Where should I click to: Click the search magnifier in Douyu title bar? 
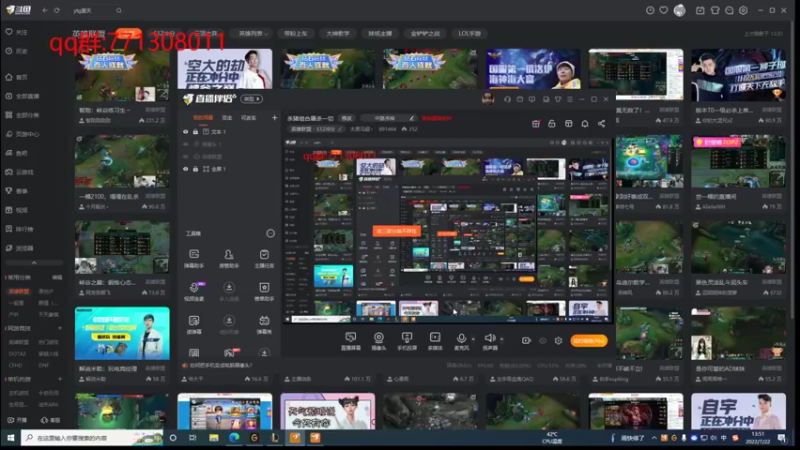click(118, 10)
